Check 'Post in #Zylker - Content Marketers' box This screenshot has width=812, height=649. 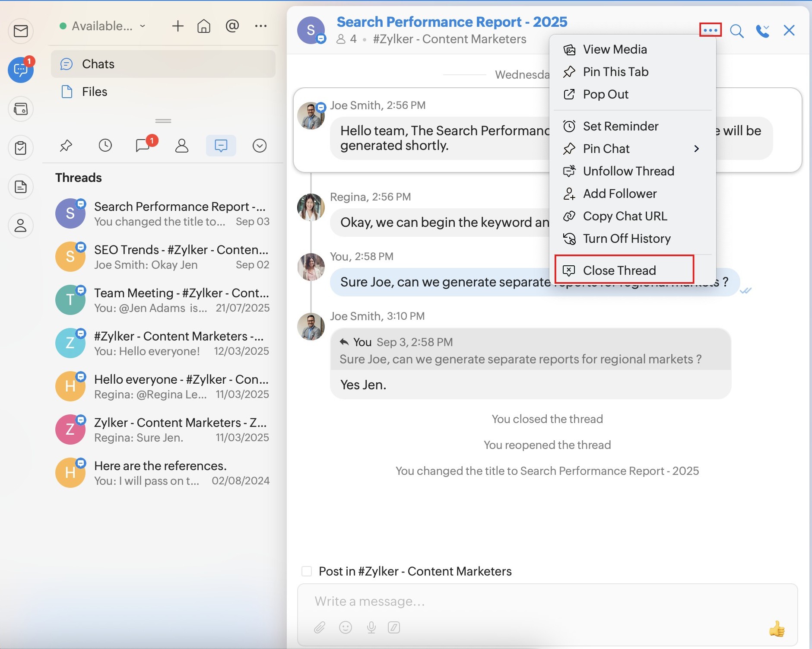pos(307,571)
